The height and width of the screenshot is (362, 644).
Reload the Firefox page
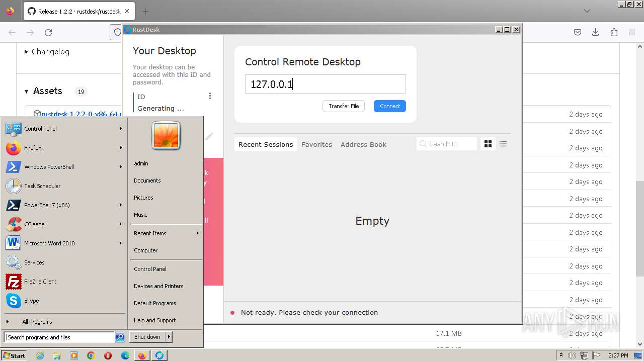pyautogui.click(x=48, y=32)
